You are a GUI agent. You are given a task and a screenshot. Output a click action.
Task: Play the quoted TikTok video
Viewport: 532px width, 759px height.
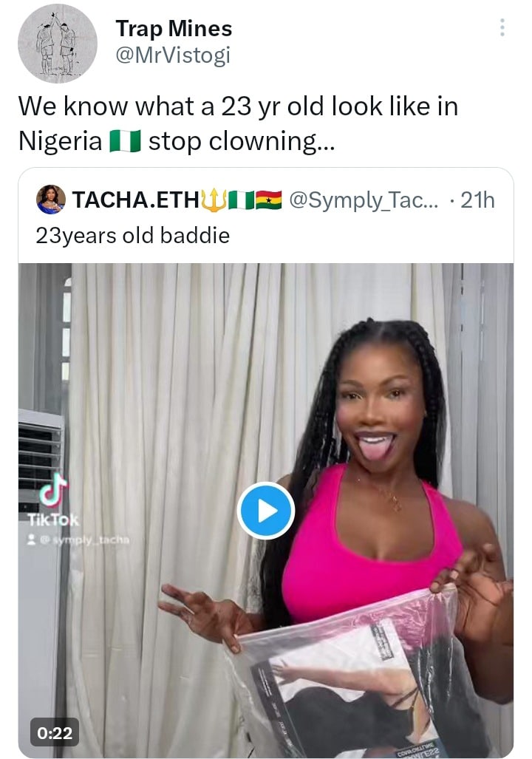[266, 510]
